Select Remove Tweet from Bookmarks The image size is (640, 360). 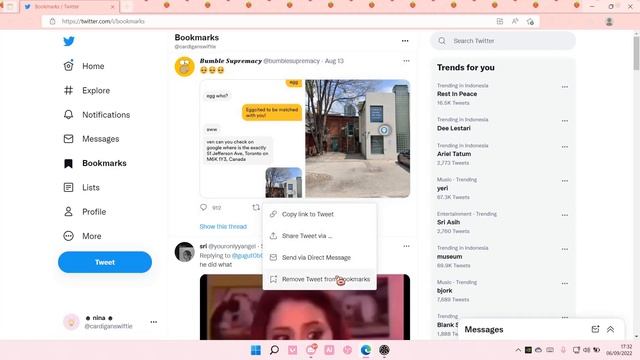click(319, 279)
